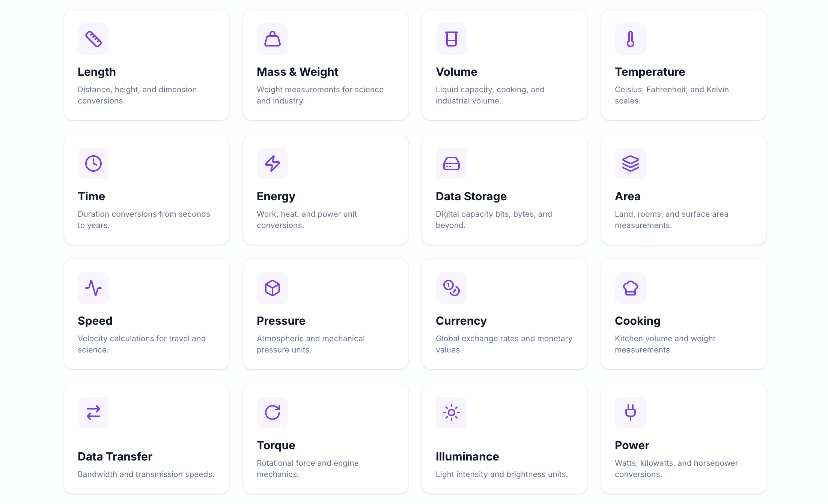The image size is (828, 504).
Task: Click the waveform icon on the Speed card
Action: coord(93,288)
